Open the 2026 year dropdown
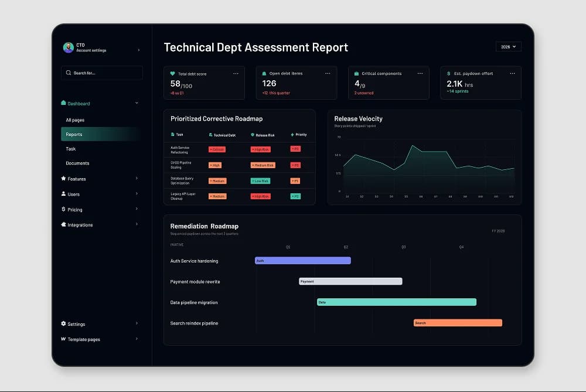Viewport: 586px width, 392px height. [x=508, y=47]
